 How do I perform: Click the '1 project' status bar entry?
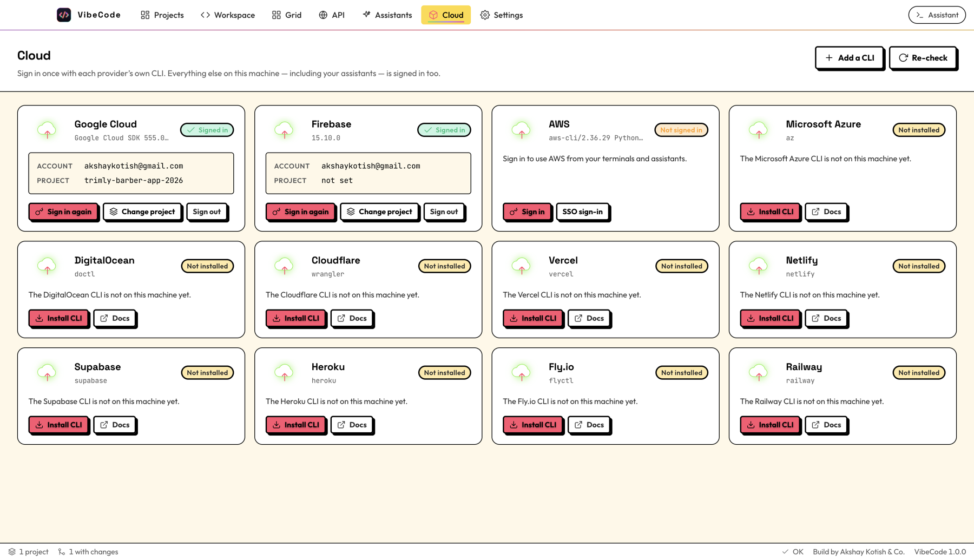pos(28,552)
